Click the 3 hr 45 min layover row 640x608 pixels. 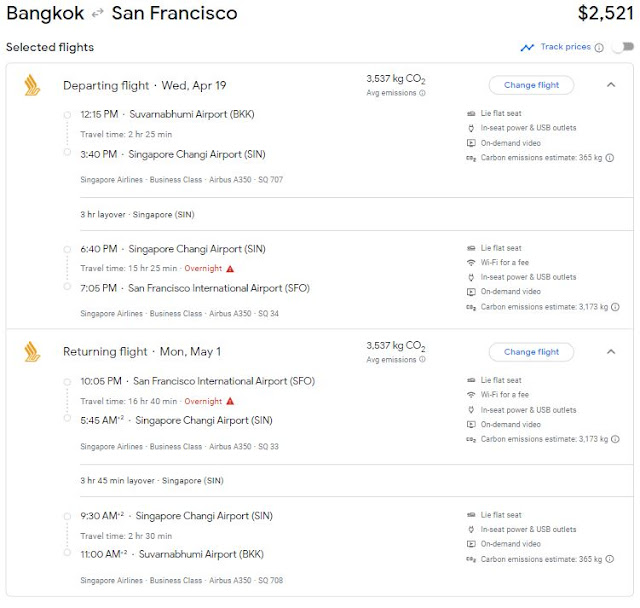click(152, 481)
